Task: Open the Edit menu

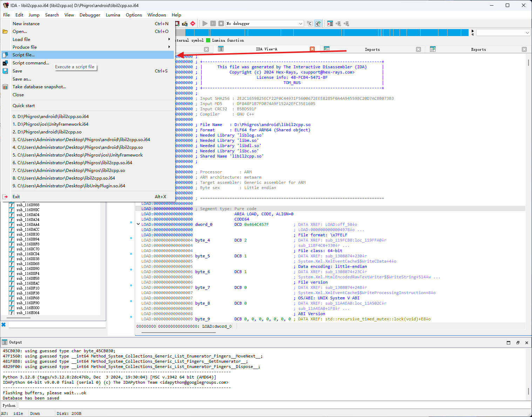Action: point(19,15)
